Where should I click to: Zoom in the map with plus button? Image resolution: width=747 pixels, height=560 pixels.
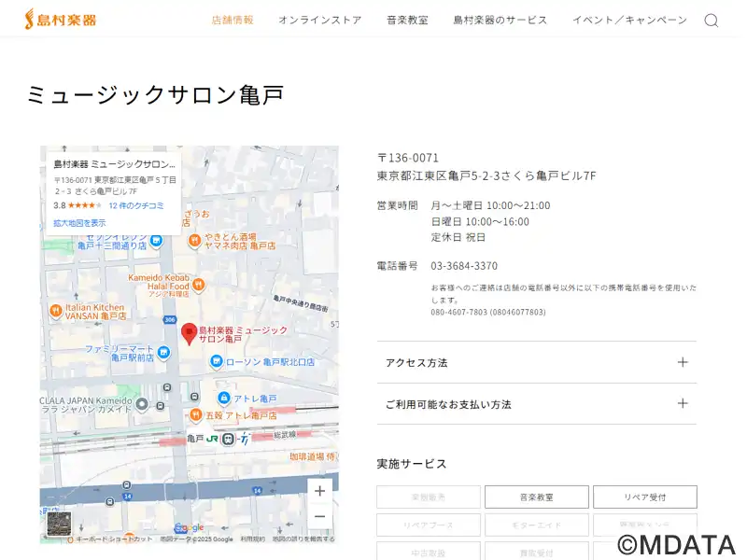[x=319, y=491]
